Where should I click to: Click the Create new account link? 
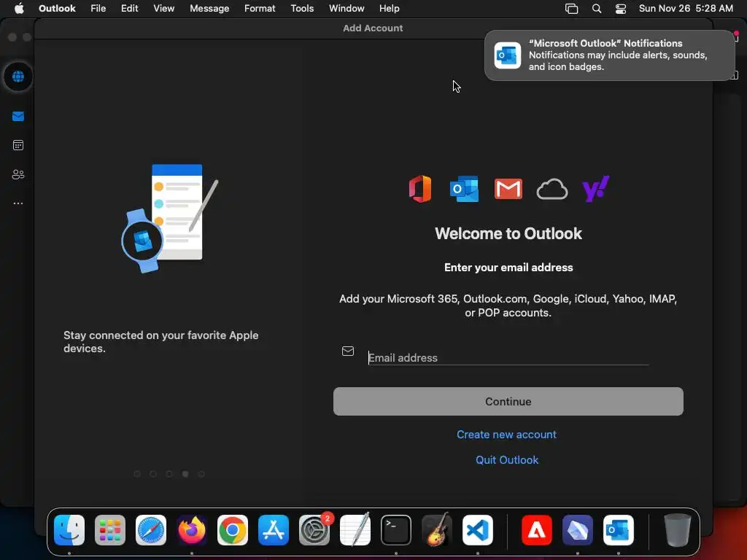pos(506,435)
